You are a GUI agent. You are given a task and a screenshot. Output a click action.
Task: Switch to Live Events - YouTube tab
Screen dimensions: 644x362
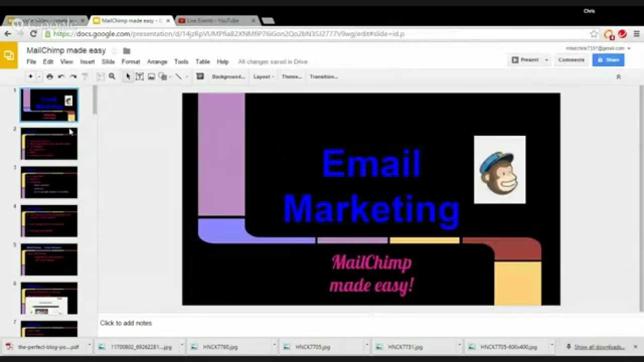click(217, 21)
